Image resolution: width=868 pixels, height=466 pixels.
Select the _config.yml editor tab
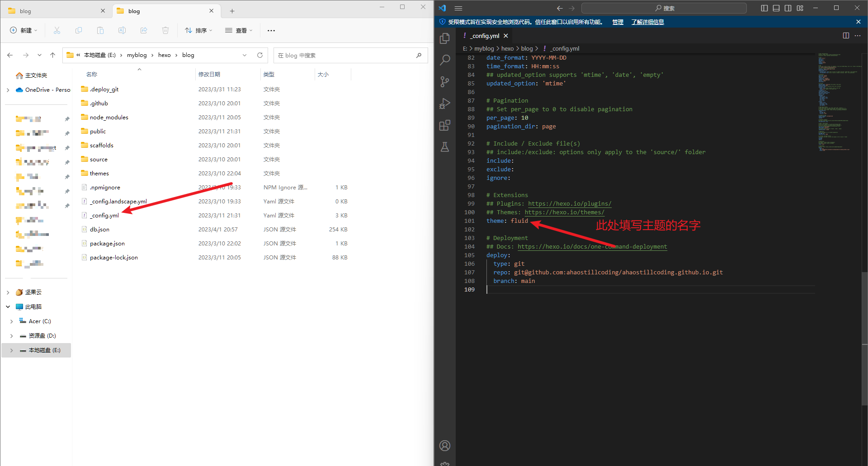coord(485,36)
